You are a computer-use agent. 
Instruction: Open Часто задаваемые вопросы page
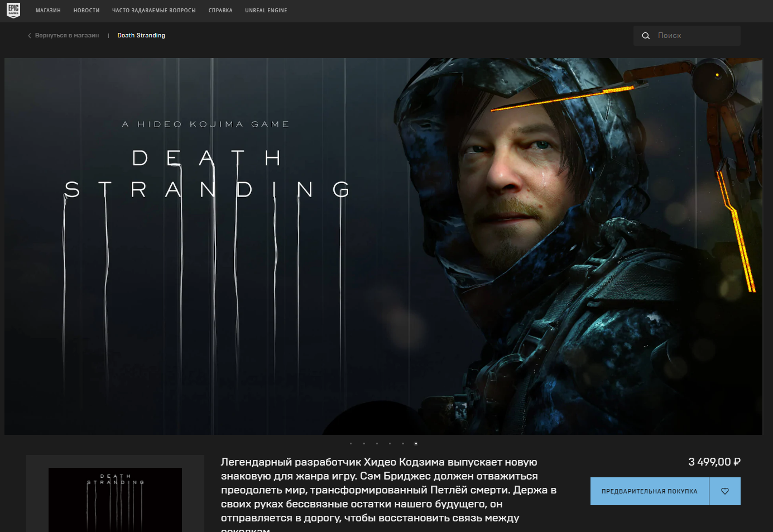point(154,11)
